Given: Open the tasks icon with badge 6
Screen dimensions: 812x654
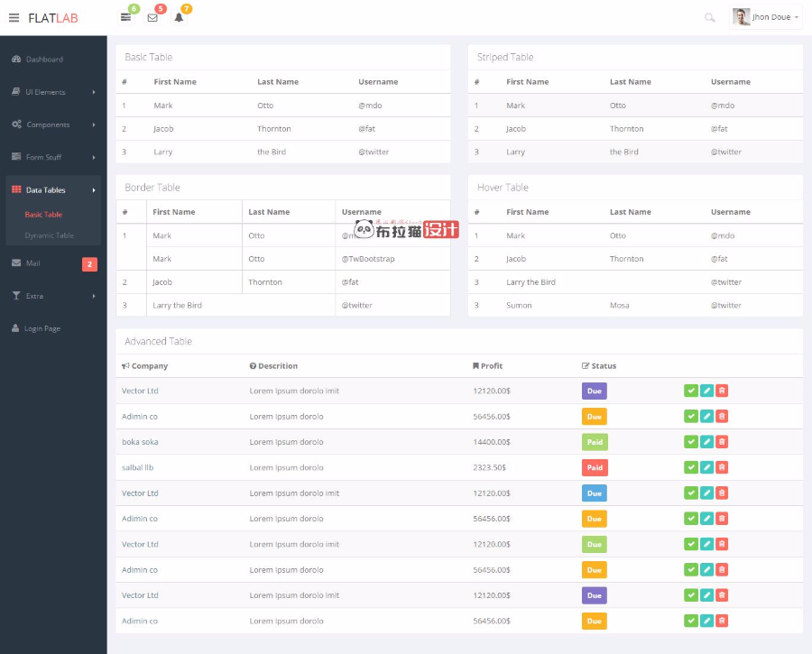Looking at the screenshot, I should (x=125, y=18).
